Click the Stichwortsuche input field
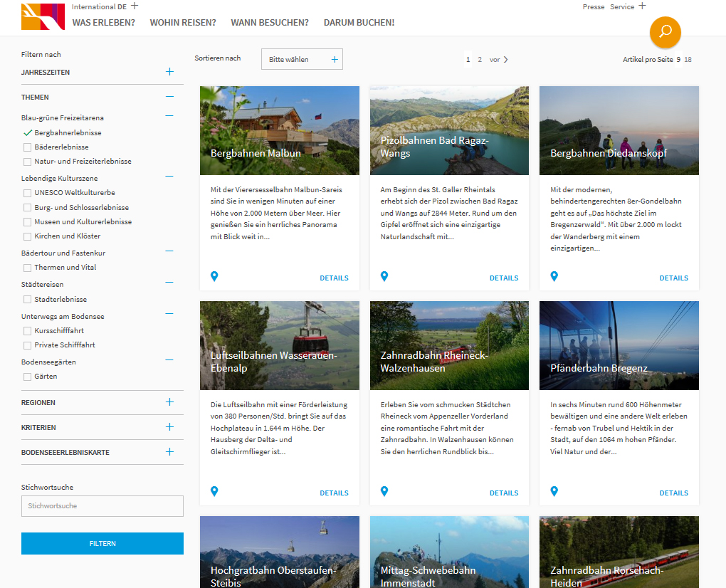The image size is (726, 588). [102, 506]
